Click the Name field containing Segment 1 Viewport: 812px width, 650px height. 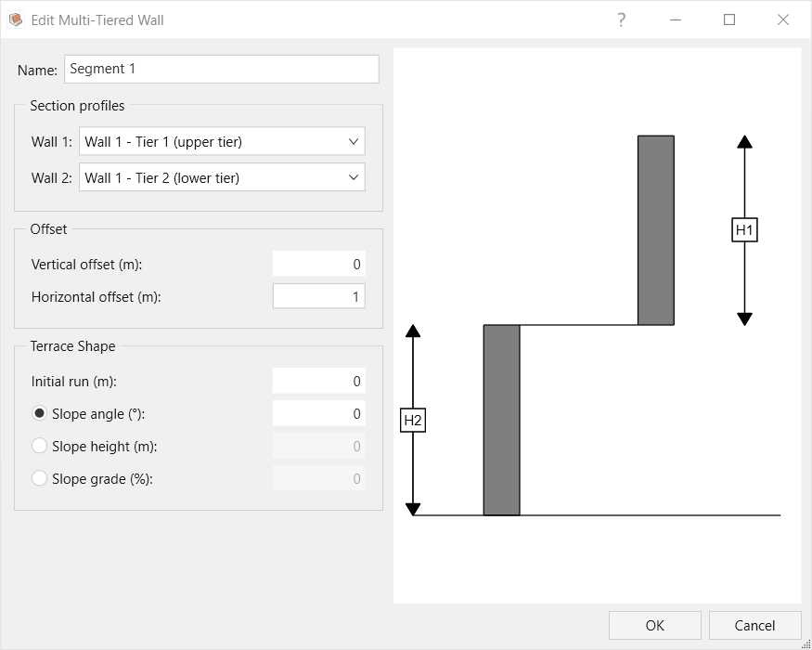(x=222, y=69)
